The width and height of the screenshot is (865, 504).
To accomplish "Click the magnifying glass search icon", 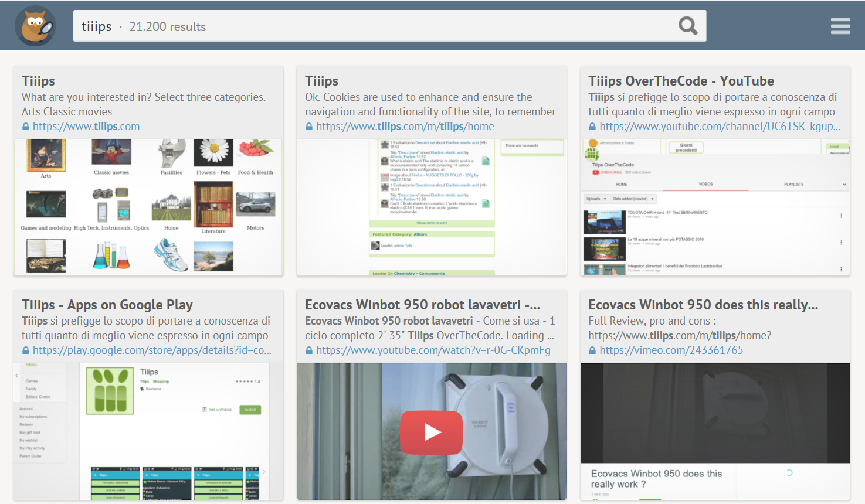I will pyautogui.click(x=687, y=26).
